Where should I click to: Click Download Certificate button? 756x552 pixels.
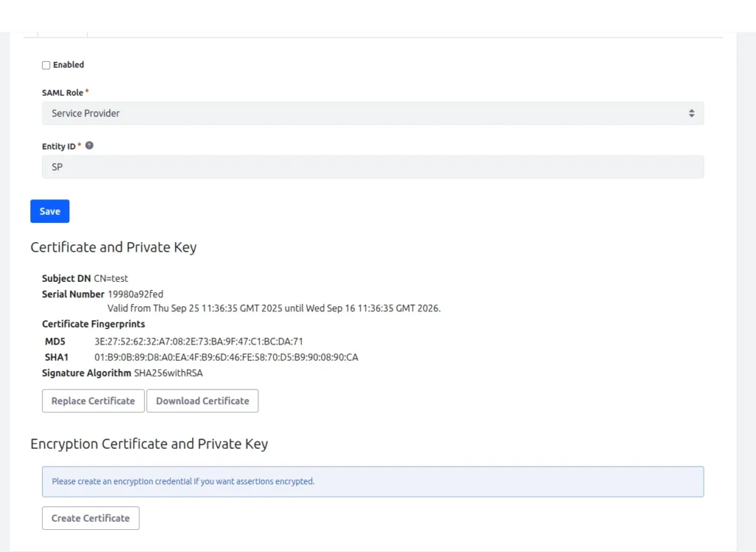tap(202, 401)
